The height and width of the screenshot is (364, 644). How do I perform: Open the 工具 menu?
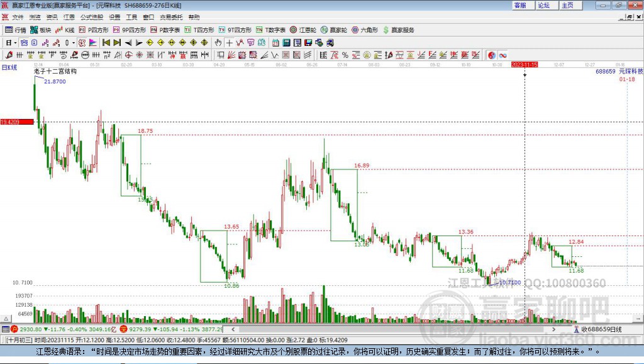tap(131, 17)
